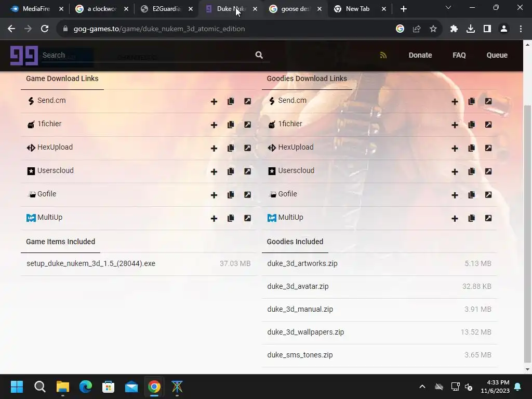Open tab search dropdown chevron
The width and height of the screenshot is (532, 399).
(448, 7)
